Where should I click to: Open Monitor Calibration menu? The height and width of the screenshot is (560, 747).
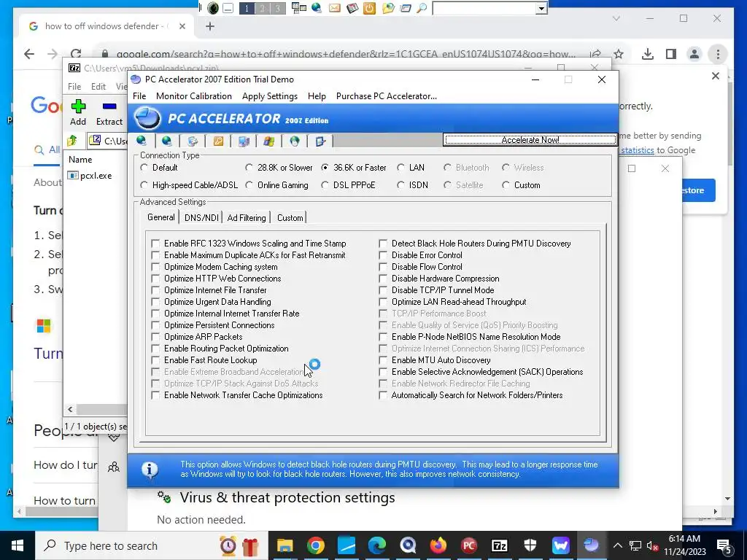(x=194, y=96)
